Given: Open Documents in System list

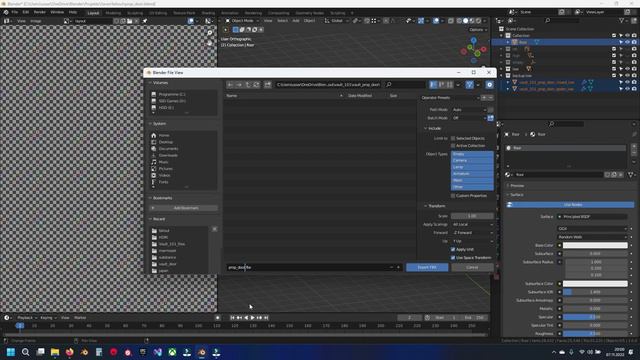Looking at the screenshot, I should click(168, 149).
